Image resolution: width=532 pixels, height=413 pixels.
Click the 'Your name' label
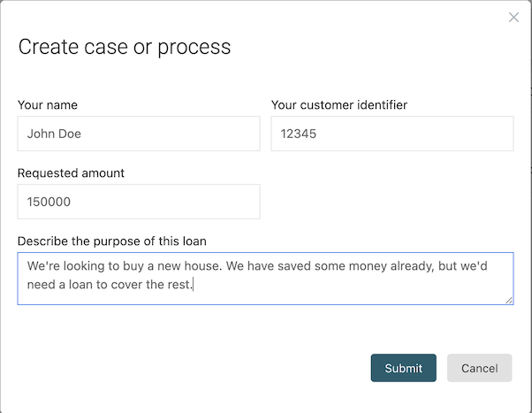[x=48, y=104]
